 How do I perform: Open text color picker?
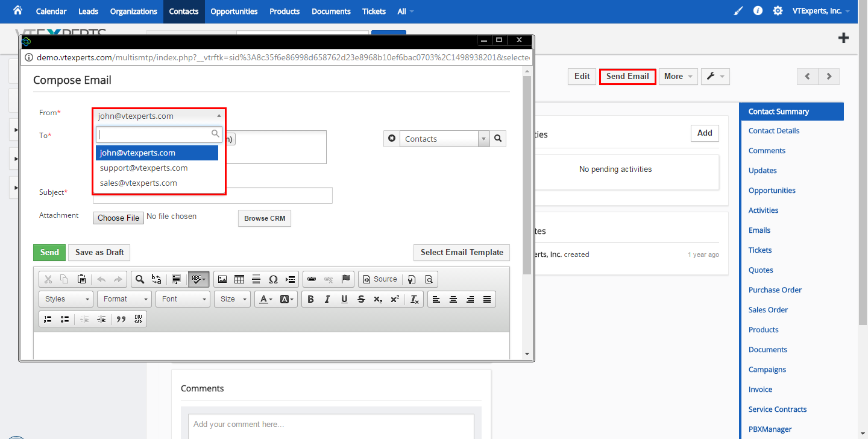265,299
